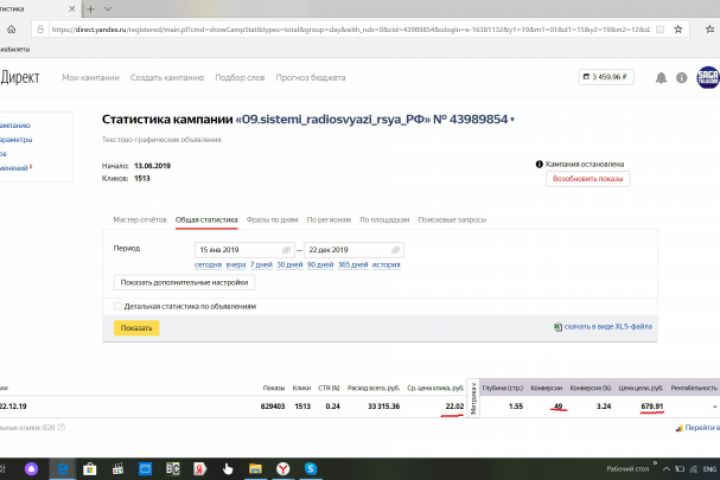Click the Конверсии column header

[546, 388]
